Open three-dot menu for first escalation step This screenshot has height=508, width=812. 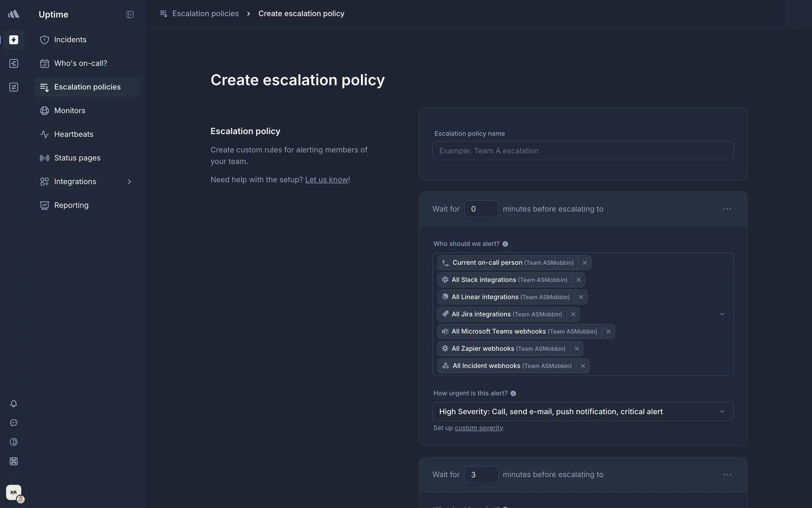coord(727,209)
